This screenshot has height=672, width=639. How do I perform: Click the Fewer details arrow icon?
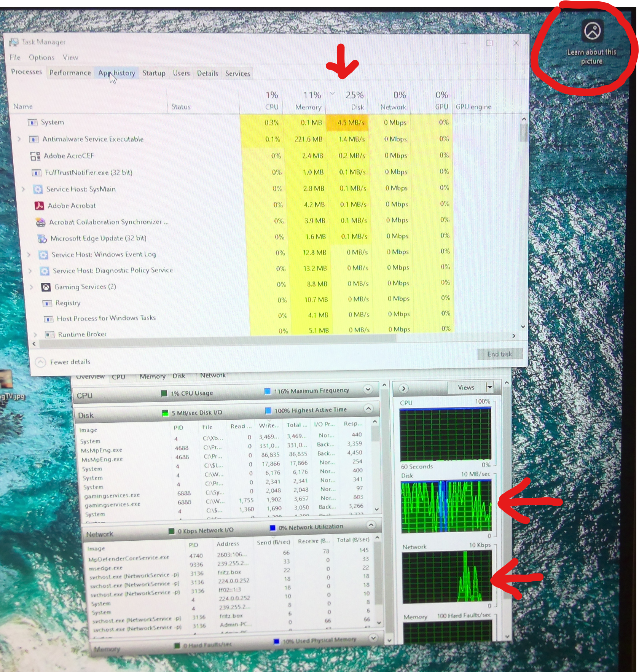point(40,362)
